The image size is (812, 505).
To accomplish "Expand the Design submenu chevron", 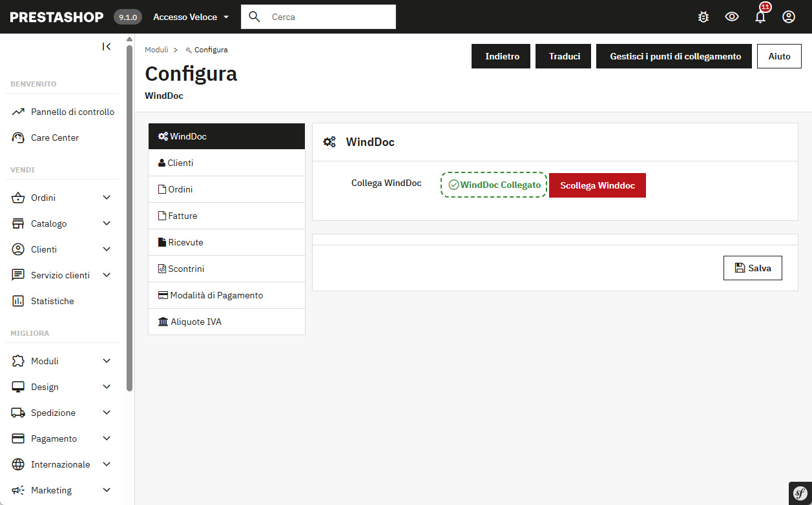I will [107, 387].
